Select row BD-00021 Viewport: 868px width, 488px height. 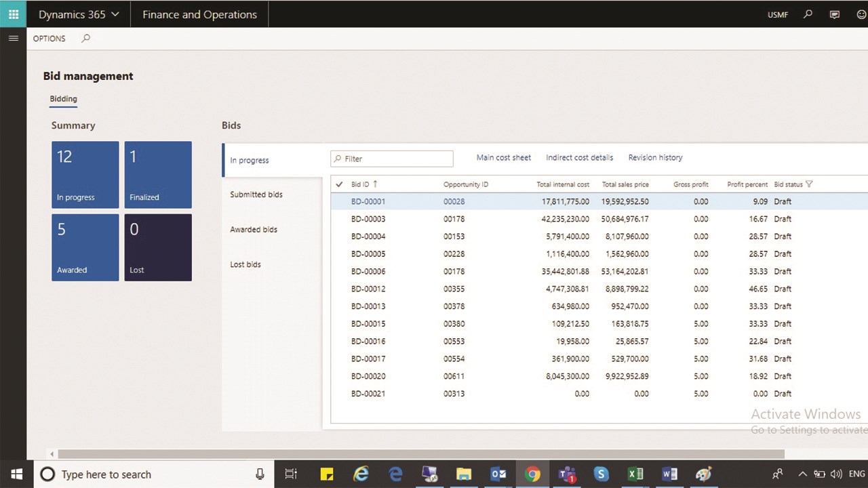[599, 394]
